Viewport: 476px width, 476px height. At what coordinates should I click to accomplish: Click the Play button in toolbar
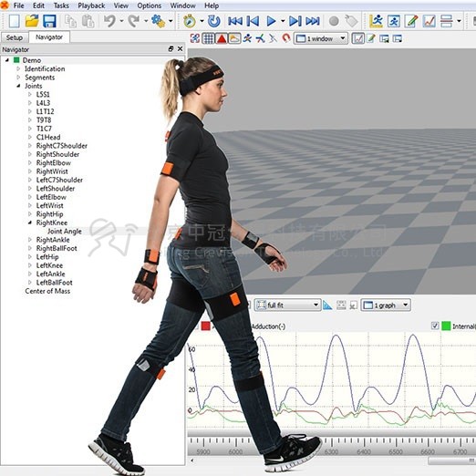[271, 21]
